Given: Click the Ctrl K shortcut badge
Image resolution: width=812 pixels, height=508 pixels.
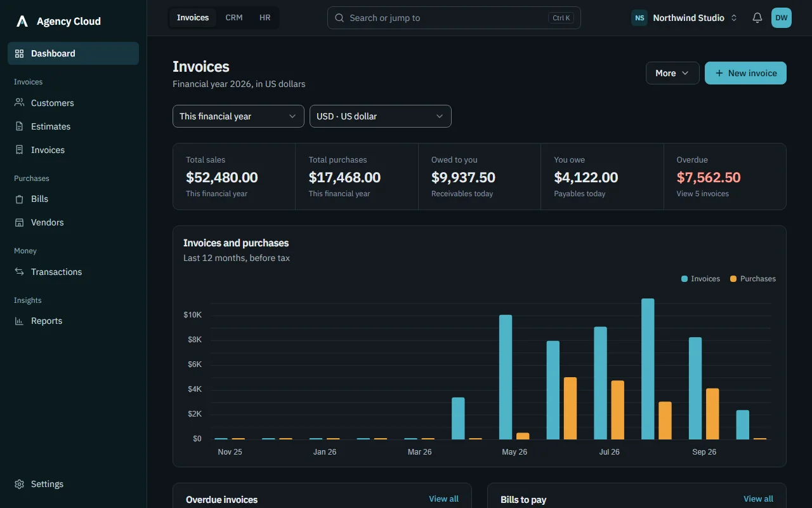Looking at the screenshot, I should [x=561, y=18].
